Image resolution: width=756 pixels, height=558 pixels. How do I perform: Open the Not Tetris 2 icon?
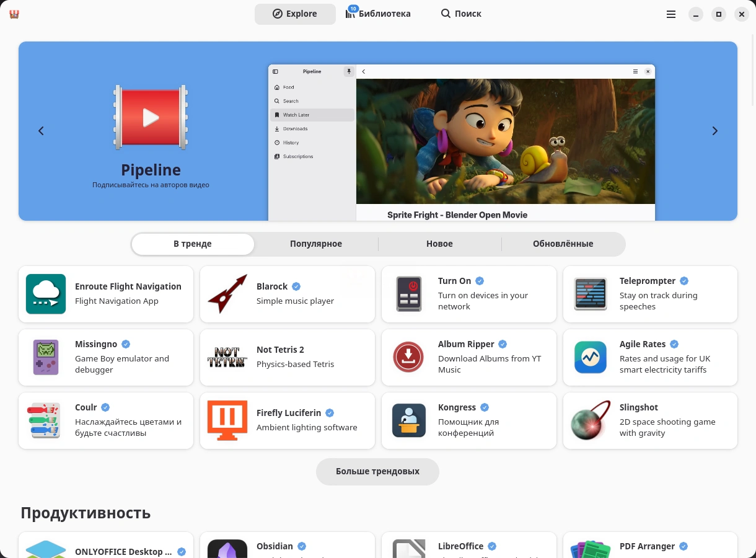(x=227, y=357)
